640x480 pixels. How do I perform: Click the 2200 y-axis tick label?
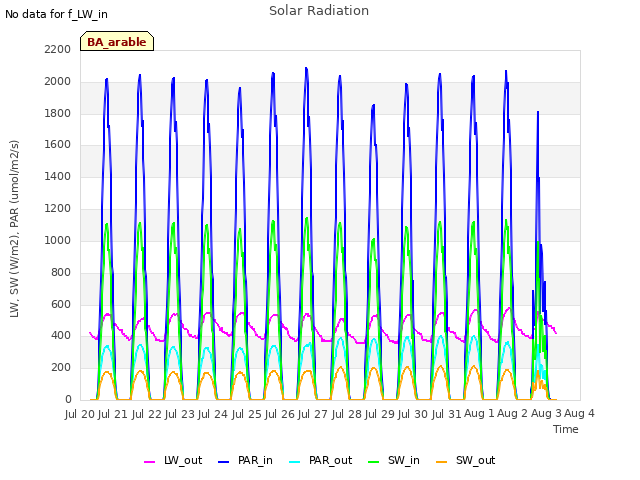pos(58,49)
